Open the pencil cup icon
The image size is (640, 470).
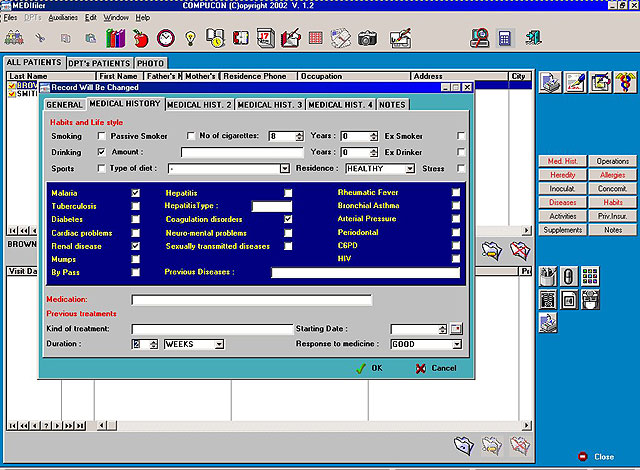[x=548, y=277]
